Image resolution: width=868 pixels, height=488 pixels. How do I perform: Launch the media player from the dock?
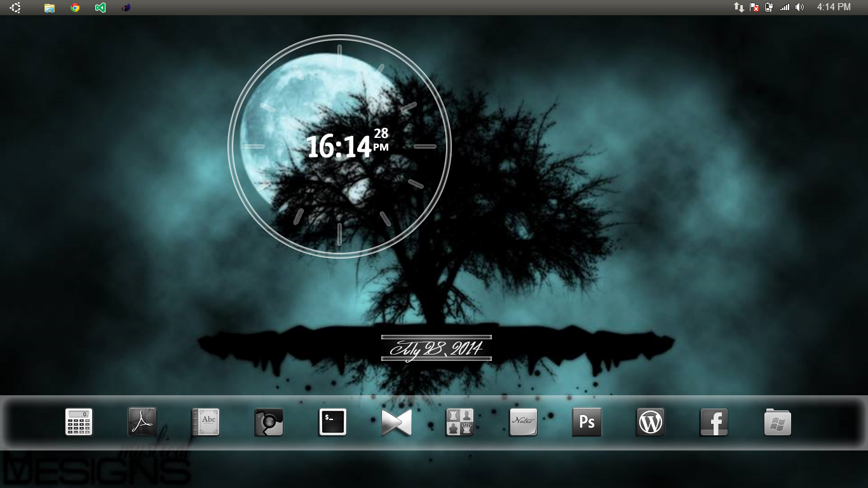tap(396, 422)
